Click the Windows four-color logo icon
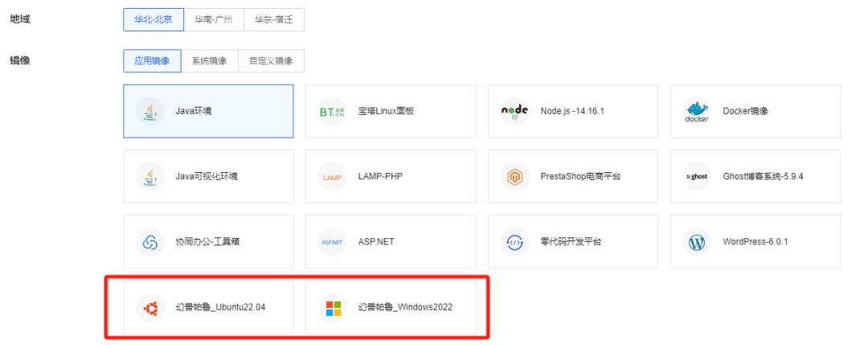Image resolution: width=868 pixels, height=345 pixels. [x=334, y=307]
